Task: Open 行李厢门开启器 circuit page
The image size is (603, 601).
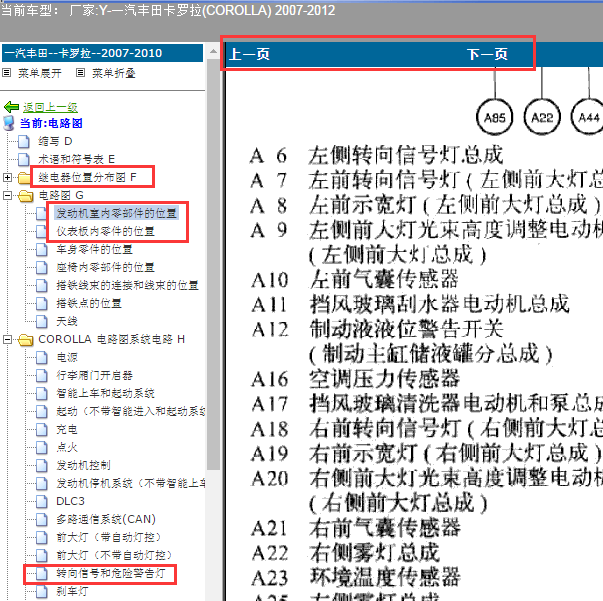Action: coord(94,375)
